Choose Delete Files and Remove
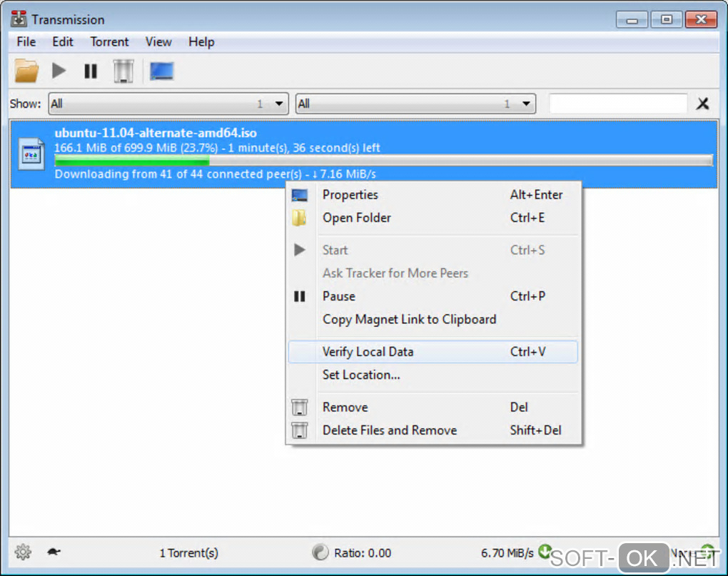Viewport: 728px width, 576px height. (433, 430)
